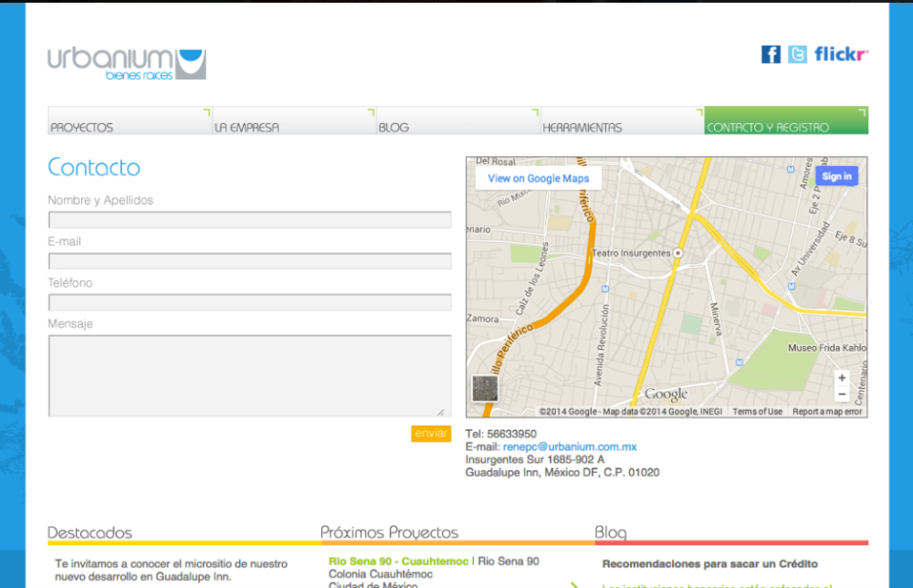Screen dimensions: 913x588
Task: Click the renepc@urbanium.com.mx email link
Action: tap(570, 447)
